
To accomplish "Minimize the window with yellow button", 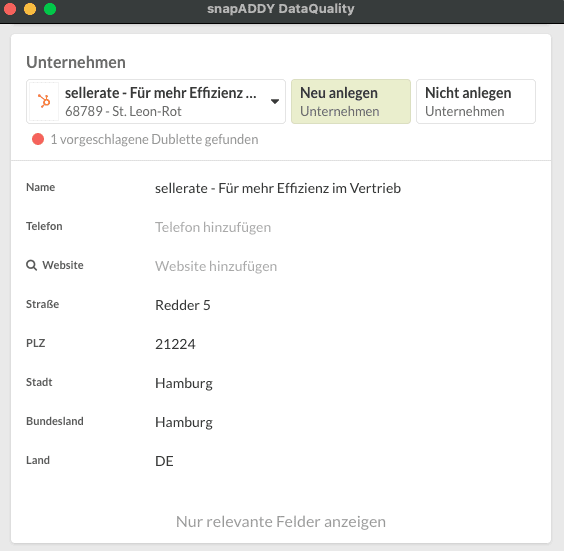I will click(x=30, y=9).
